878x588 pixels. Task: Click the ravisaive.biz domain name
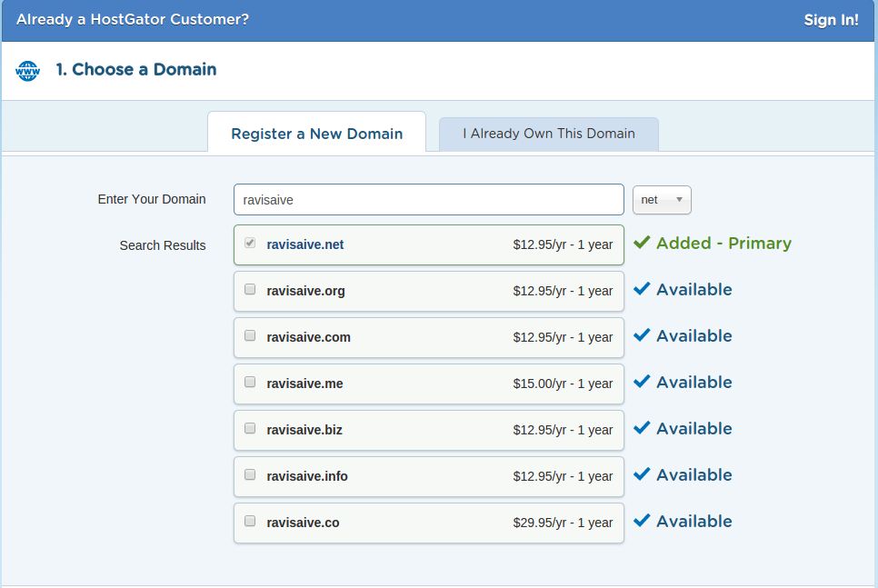click(x=304, y=430)
